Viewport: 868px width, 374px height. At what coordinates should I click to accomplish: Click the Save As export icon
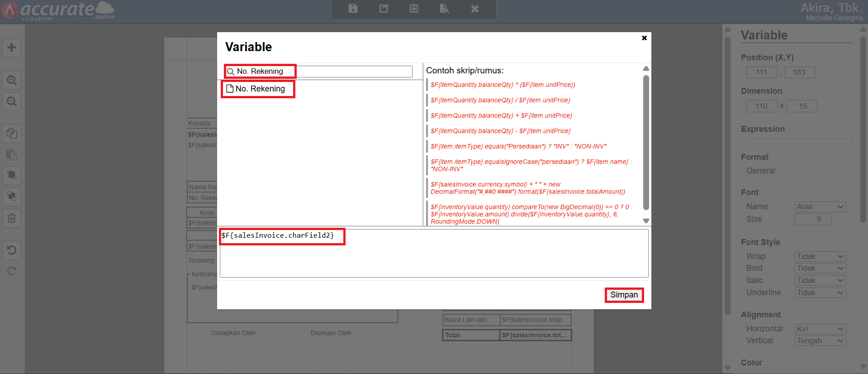point(384,9)
